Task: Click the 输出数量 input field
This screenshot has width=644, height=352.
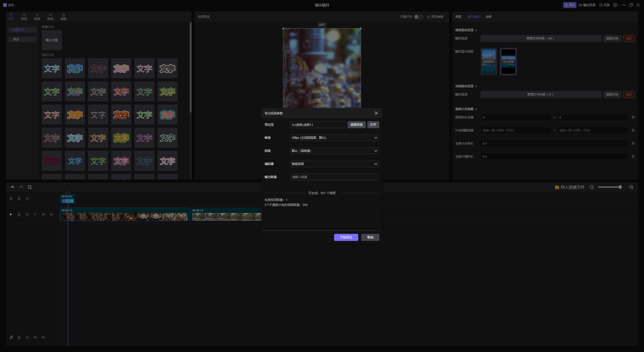Action: pyautogui.click(x=334, y=177)
